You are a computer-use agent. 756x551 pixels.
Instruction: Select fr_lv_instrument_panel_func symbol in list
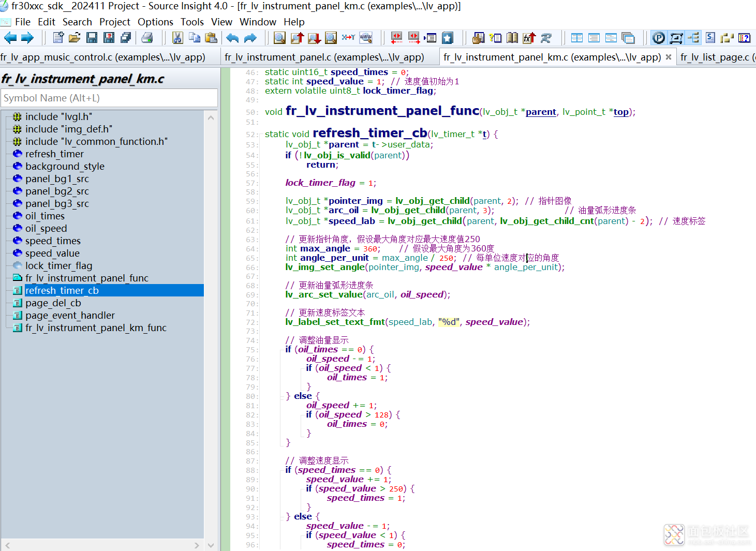click(x=87, y=278)
